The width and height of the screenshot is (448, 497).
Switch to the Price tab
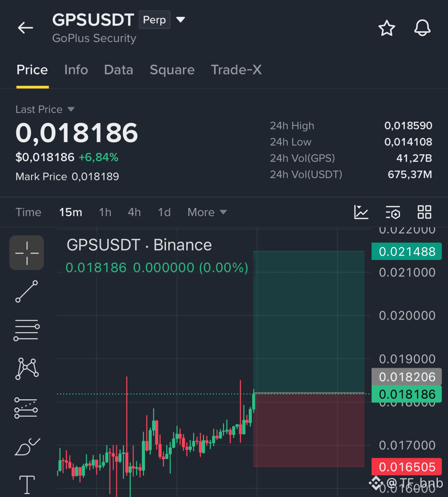click(x=32, y=70)
